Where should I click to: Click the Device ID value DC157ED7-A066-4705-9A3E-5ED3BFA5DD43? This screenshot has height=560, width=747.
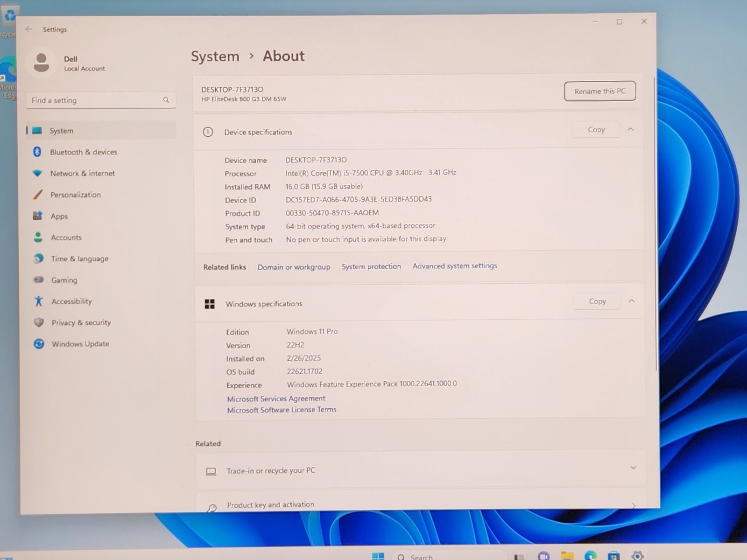pos(359,199)
